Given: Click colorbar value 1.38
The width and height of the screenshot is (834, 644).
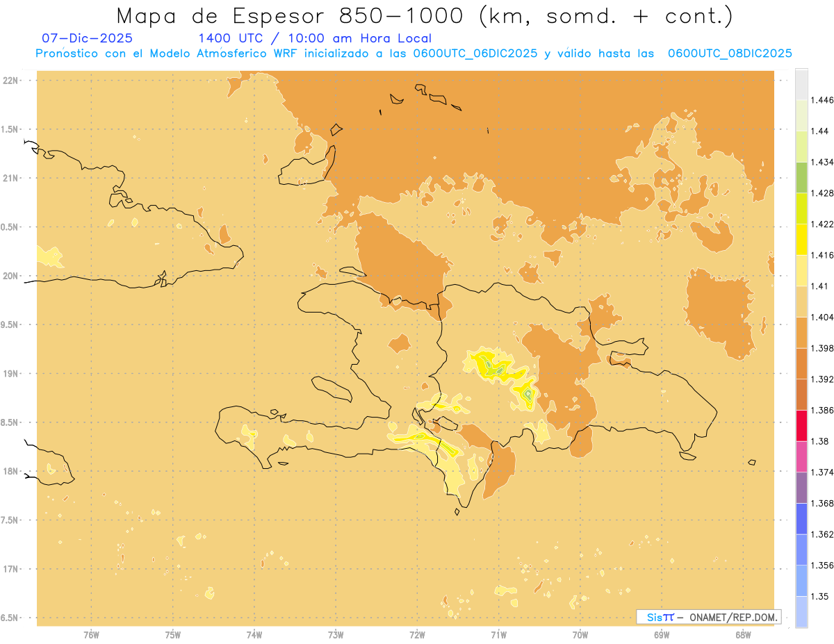Looking at the screenshot, I should [820, 441].
